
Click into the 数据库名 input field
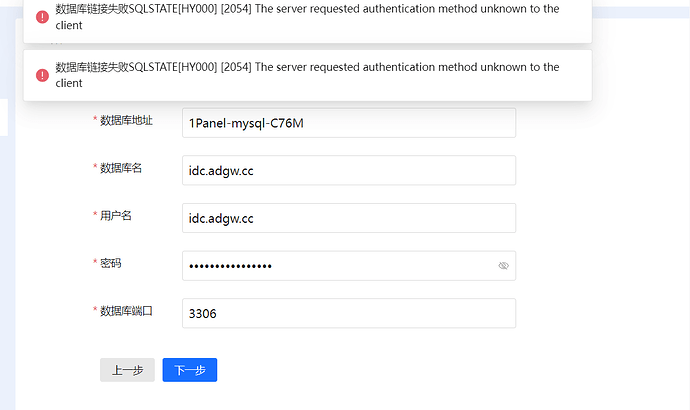point(348,171)
